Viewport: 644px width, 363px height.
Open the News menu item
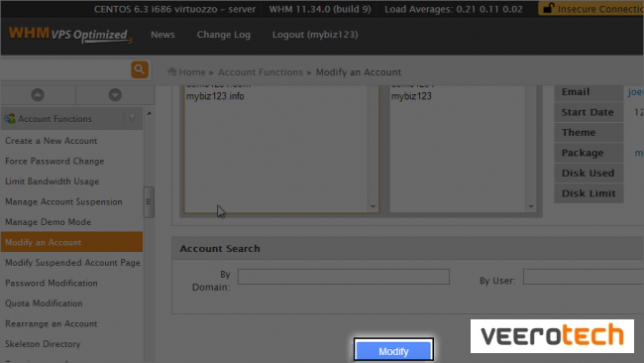[x=162, y=35]
